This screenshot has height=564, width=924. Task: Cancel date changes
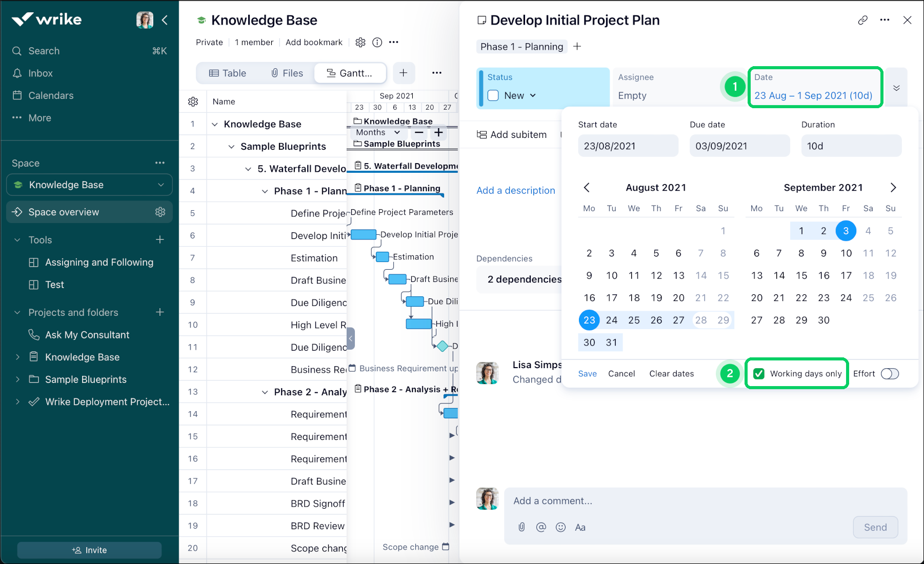click(621, 374)
